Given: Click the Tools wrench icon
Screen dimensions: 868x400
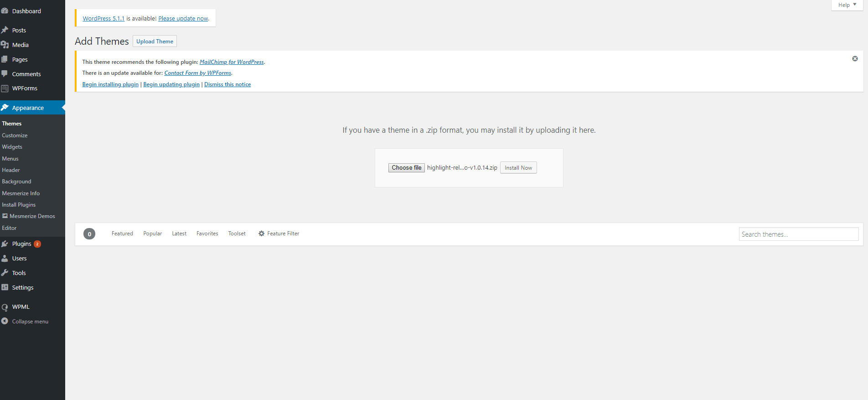Looking at the screenshot, I should click(5, 273).
